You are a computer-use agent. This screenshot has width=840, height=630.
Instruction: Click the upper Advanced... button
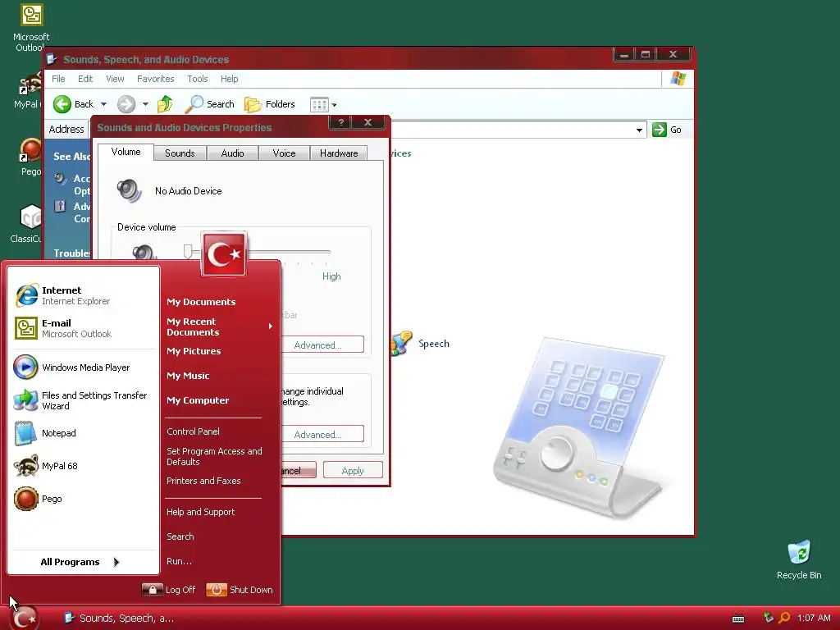click(x=322, y=345)
